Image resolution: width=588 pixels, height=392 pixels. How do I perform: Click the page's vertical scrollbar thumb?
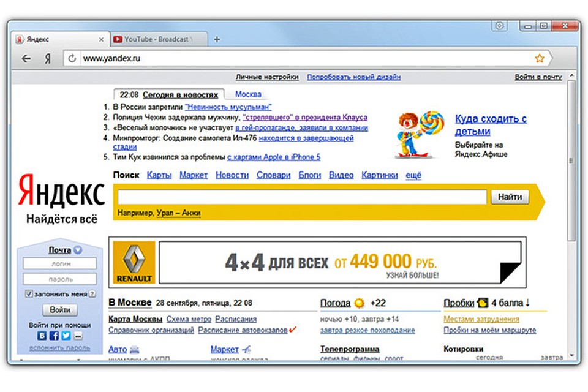571,160
